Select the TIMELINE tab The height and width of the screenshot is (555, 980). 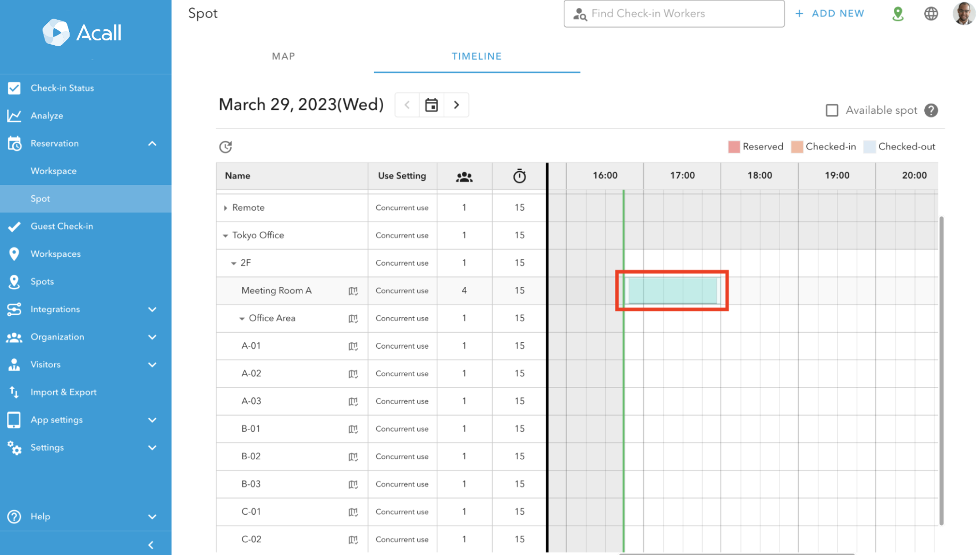pos(476,56)
